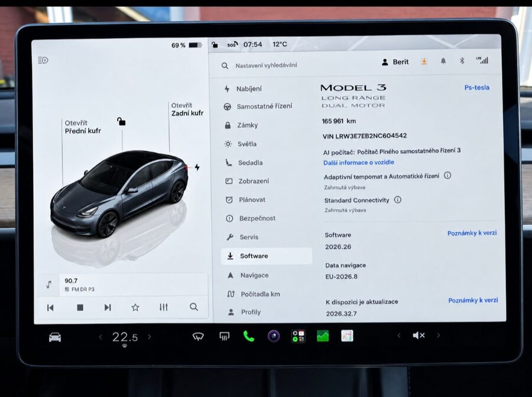Screen dimensions: 532x397
Task: Open the Servis service menu
Action: click(242, 237)
